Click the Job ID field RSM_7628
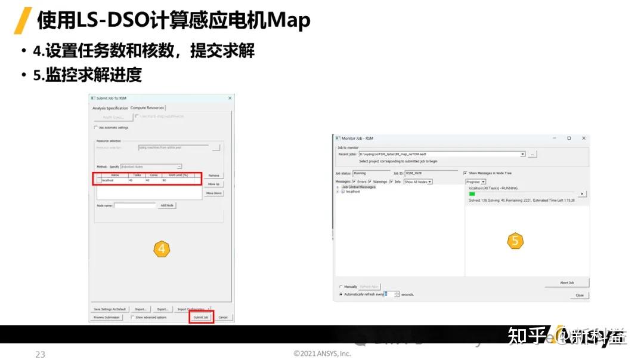This screenshot has height=363, width=644. click(x=431, y=173)
